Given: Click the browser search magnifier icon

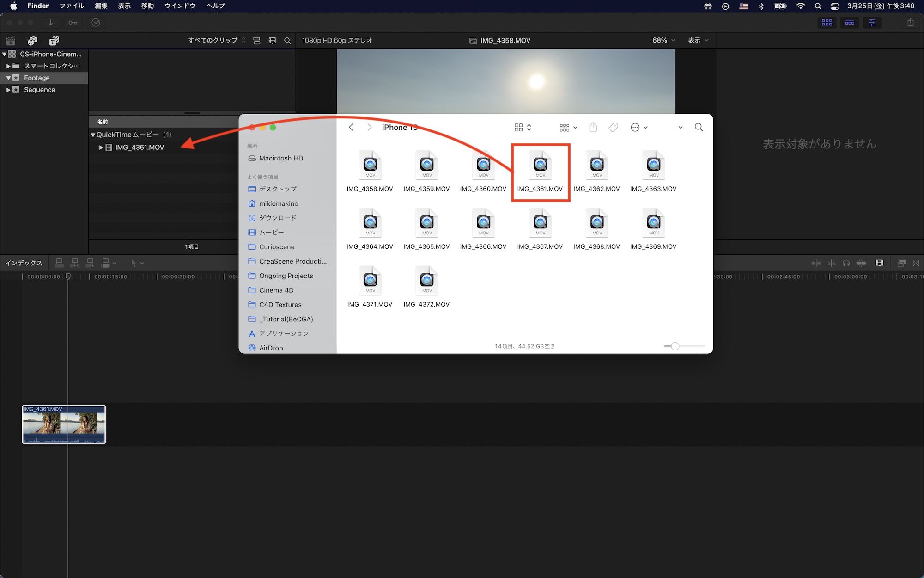Looking at the screenshot, I should (x=287, y=41).
